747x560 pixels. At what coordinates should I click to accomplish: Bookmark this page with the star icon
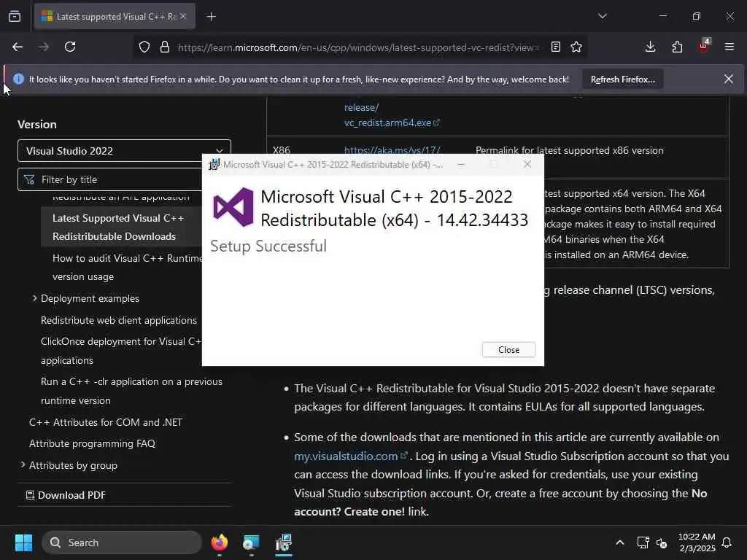coord(576,47)
